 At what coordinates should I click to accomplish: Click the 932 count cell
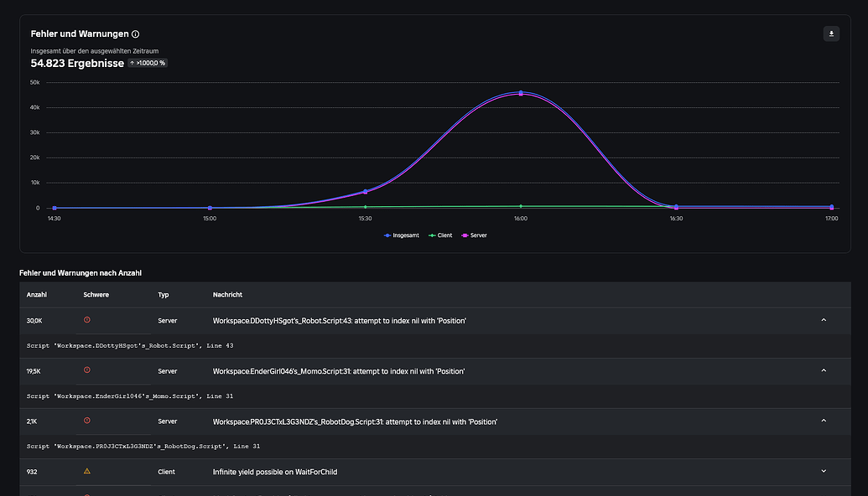32,473
